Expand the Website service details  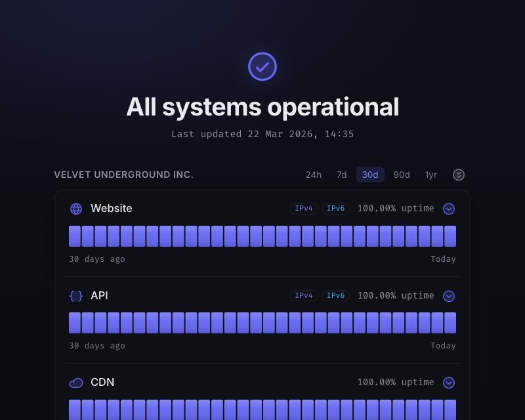click(449, 209)
